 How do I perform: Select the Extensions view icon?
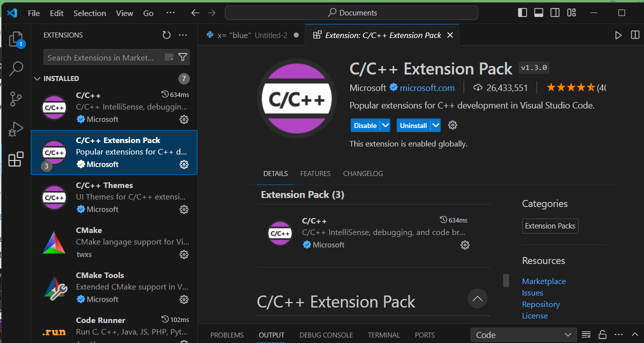pos(16,159)
